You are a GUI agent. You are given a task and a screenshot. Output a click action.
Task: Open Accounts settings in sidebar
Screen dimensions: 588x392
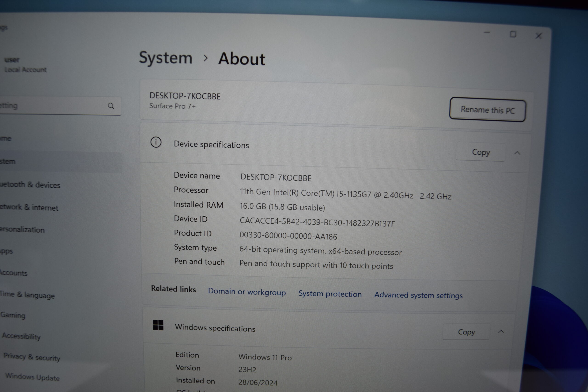point(14,273)
